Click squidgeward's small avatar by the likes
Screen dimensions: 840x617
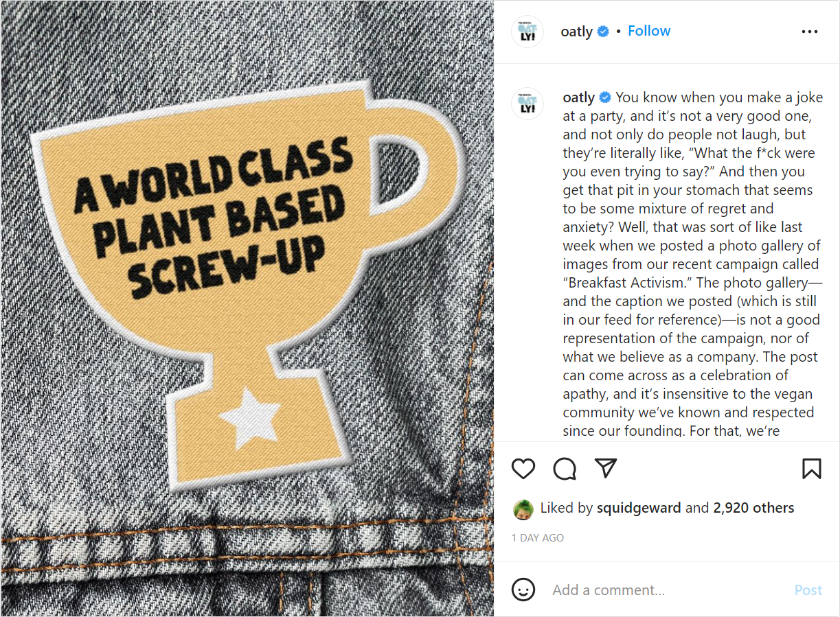[x=523, y=509]
